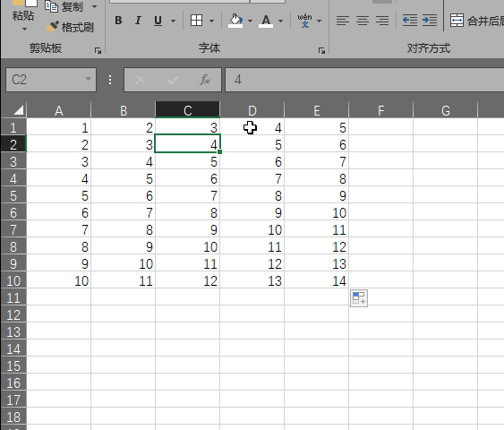Open fill color dropdown arrow

coord(250,21)
